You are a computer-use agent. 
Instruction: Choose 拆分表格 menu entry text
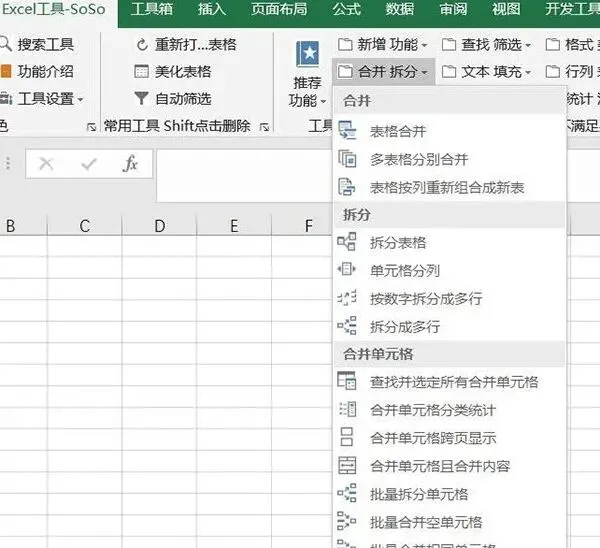point(398,242)
